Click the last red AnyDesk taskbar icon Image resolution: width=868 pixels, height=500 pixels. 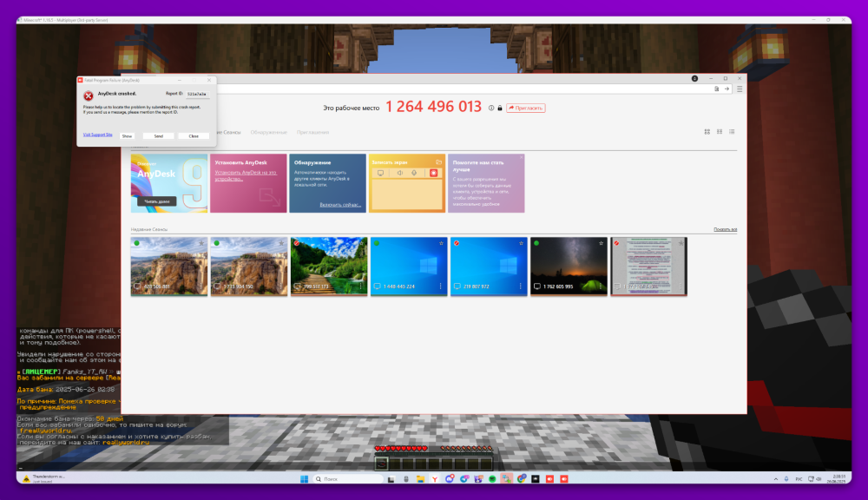564,479
